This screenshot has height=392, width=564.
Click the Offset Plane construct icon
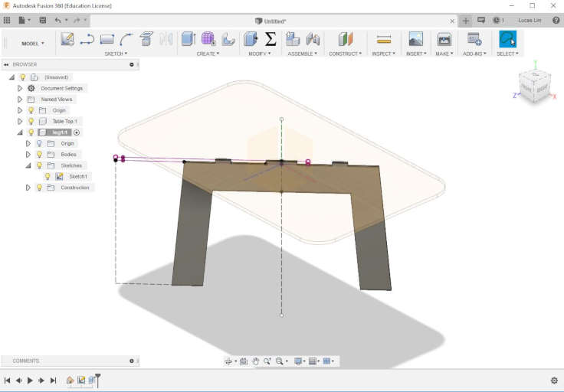(346, 39)
